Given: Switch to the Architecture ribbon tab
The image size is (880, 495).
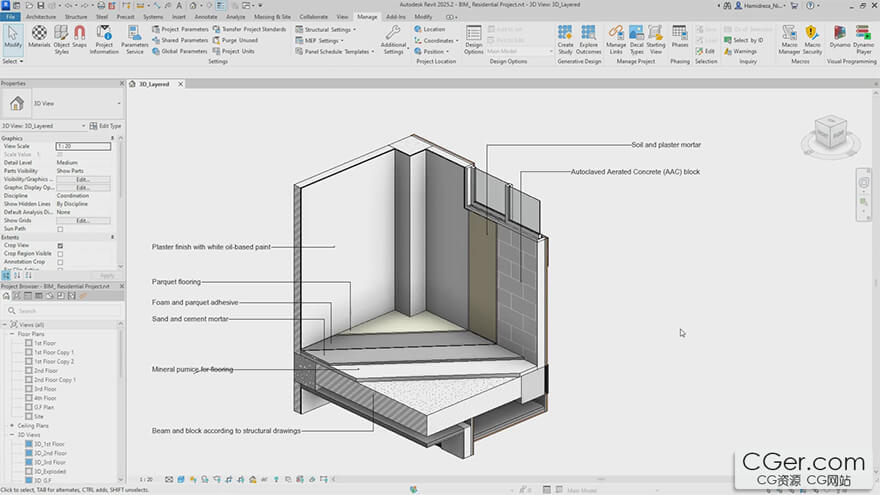Looking at the screenshot, I should pyautogui.click(x=41, y=17).
